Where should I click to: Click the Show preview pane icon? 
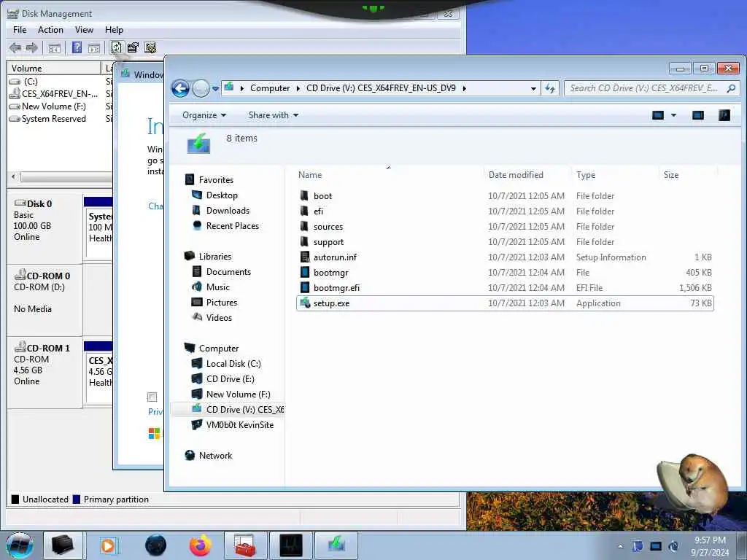click(x=698, y=115)
